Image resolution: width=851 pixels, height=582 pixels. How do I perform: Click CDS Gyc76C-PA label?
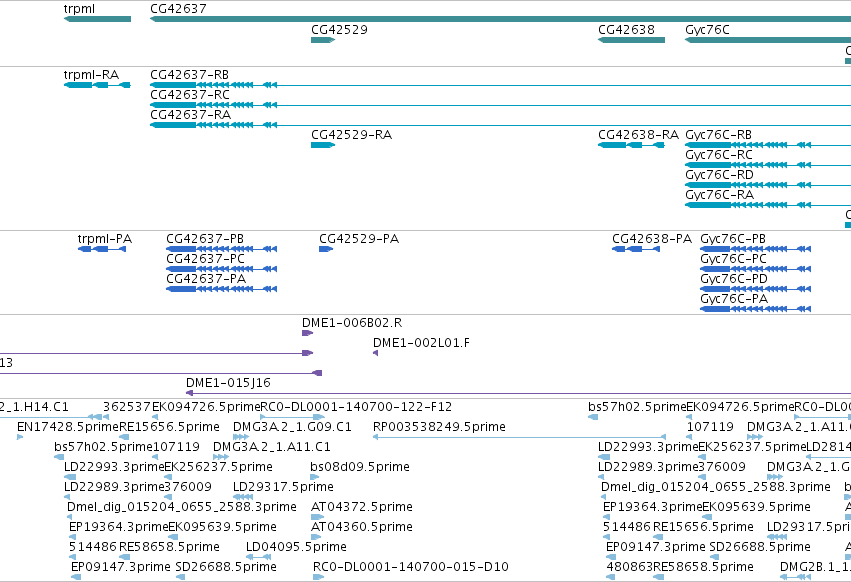[734, 299]
